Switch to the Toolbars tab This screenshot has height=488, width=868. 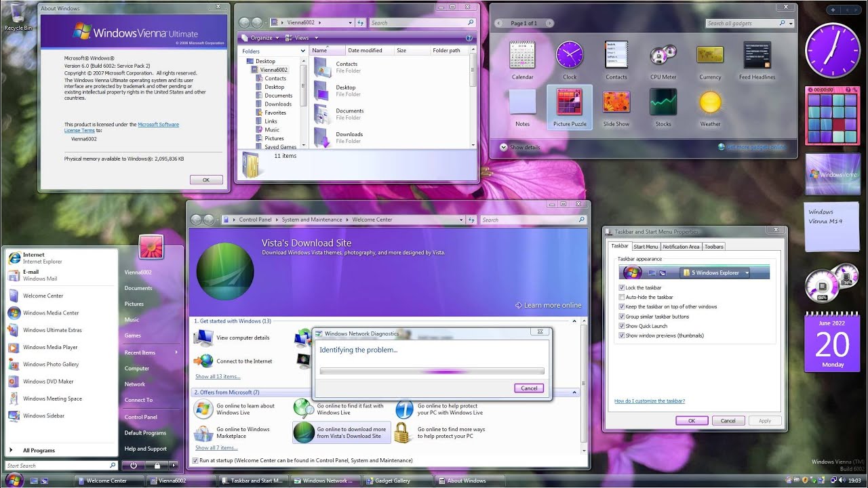(713, 247)
